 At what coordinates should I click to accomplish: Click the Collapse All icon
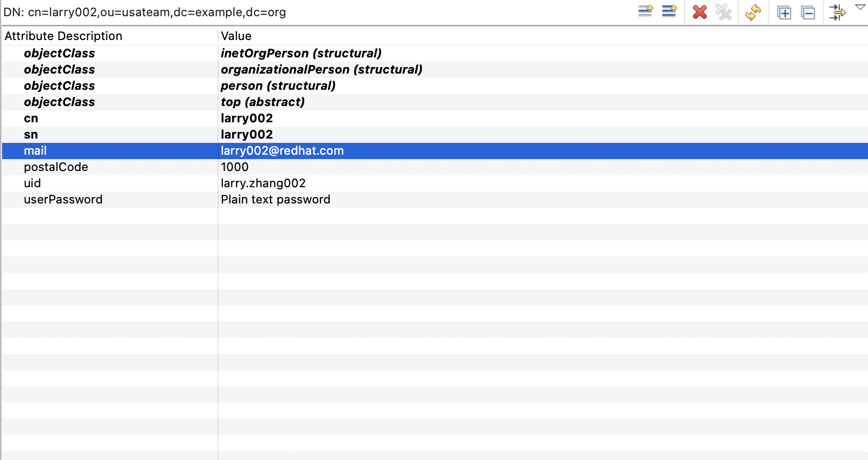[808, 12]
